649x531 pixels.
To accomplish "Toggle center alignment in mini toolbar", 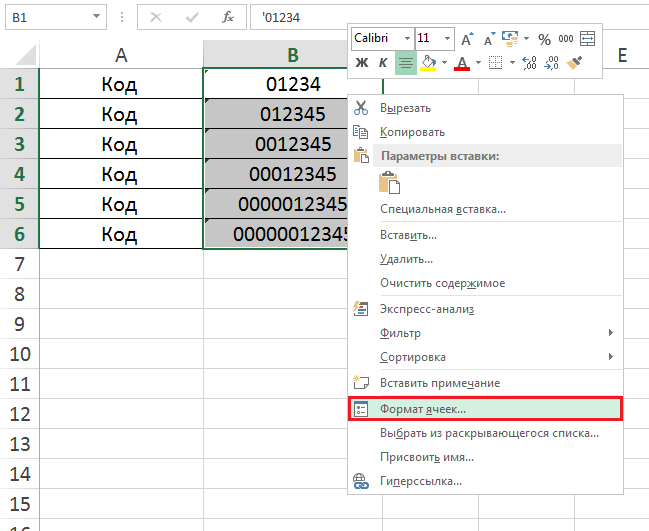I will click(406, 63).
